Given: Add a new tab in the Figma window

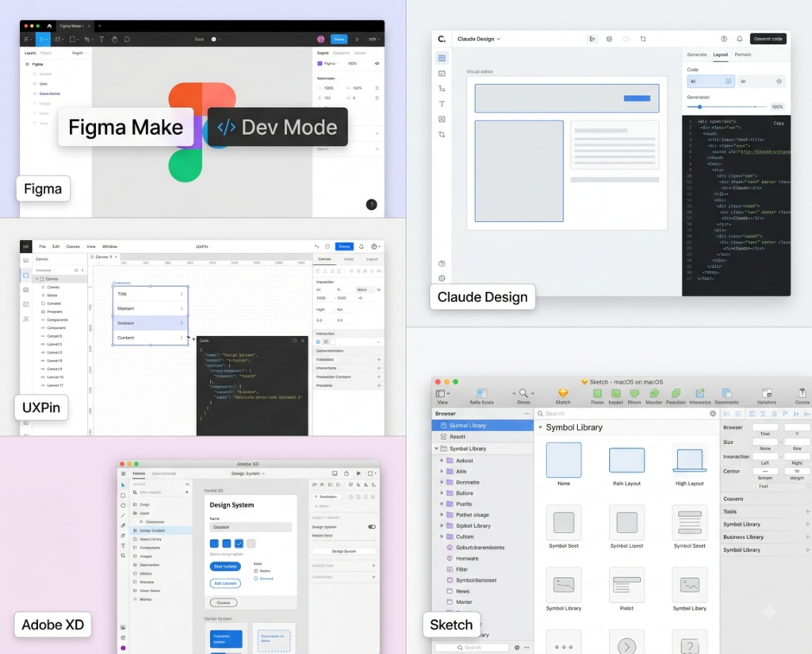Looking at the screenshot, I should click(100, 26).
